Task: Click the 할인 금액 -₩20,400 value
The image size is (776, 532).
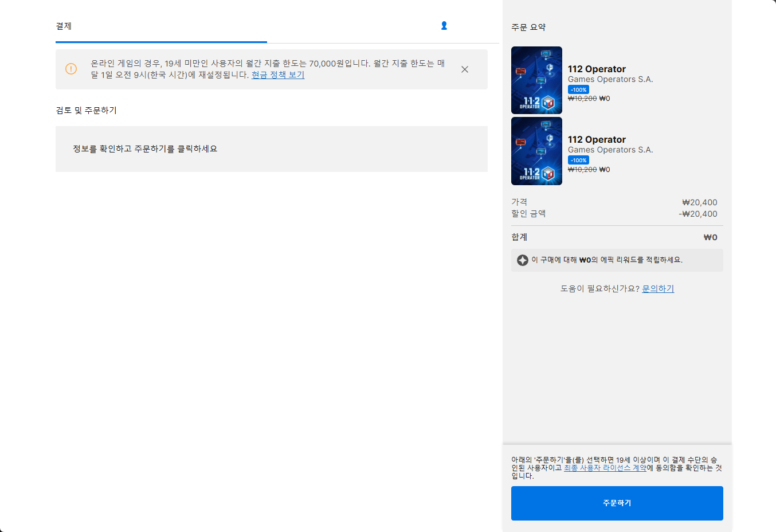Action: click(698, 214)
